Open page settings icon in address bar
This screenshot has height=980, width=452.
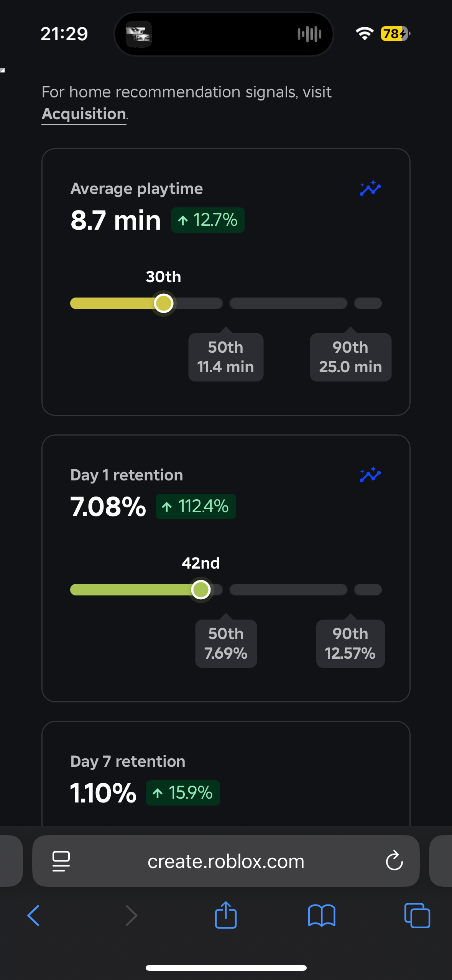click(x=61, y=861)
